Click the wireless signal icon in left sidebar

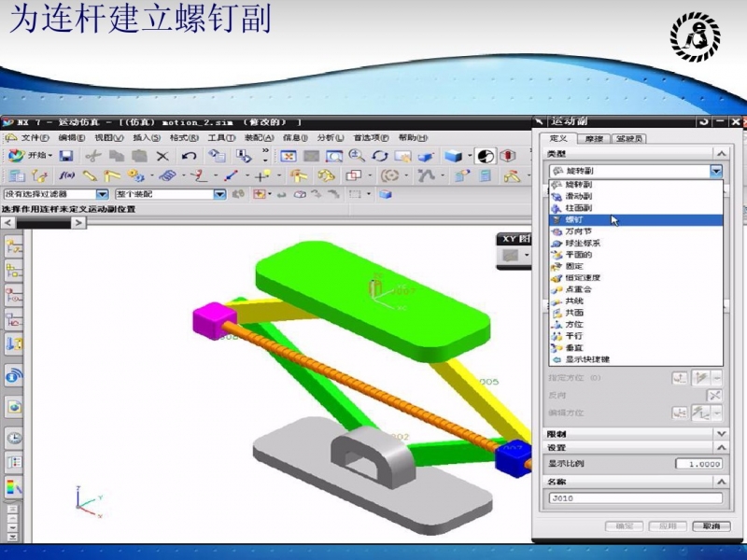point(13,376)
